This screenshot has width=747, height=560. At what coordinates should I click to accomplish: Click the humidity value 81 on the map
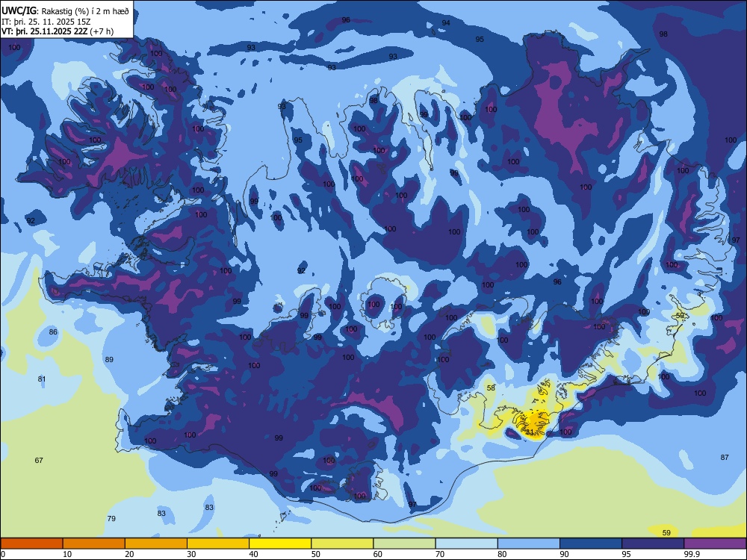click(x=42, y=379)
